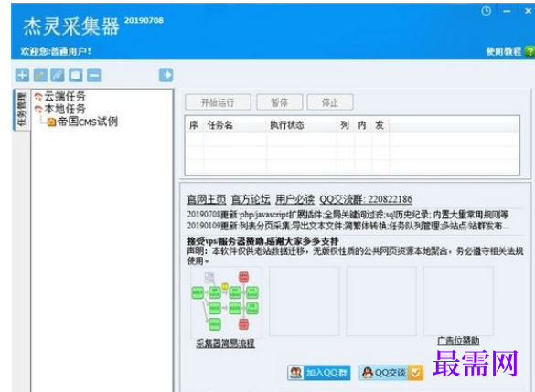Switch to the 任务管理 vertical tab

click(21, 109)
